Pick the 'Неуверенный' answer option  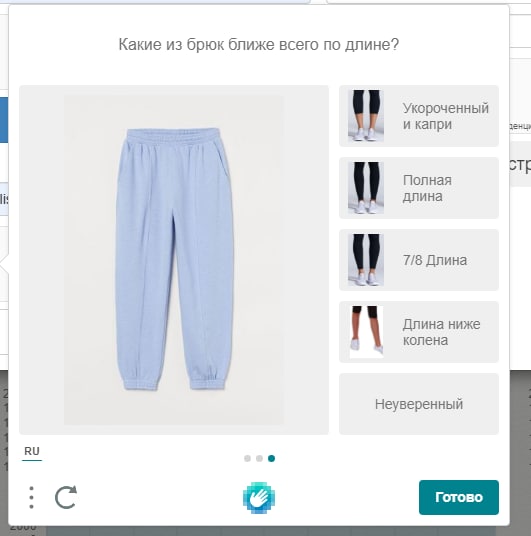click(419, 404)
